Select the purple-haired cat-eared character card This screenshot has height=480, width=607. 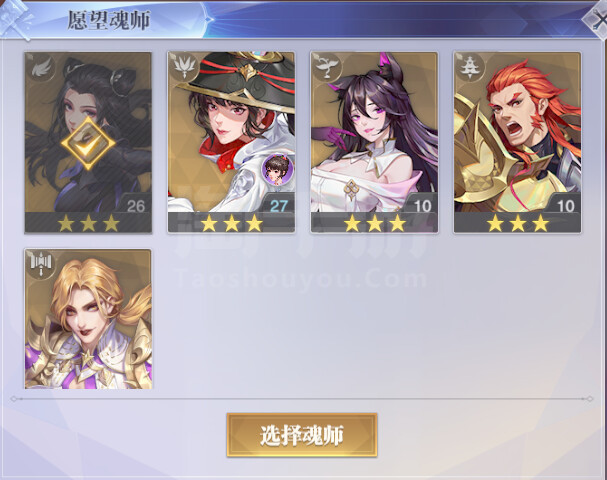pos(374,142)
